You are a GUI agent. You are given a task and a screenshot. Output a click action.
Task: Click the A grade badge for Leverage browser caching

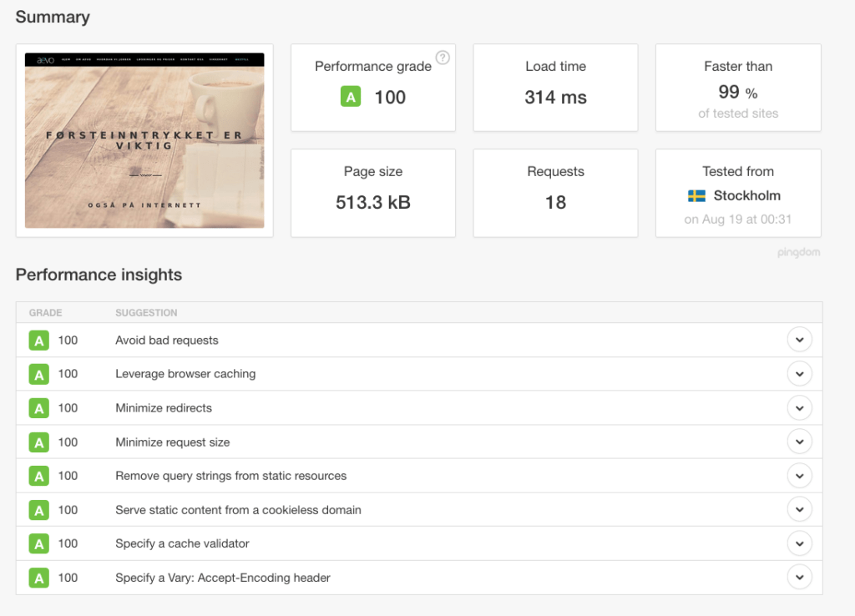click(x=38, y=374)
